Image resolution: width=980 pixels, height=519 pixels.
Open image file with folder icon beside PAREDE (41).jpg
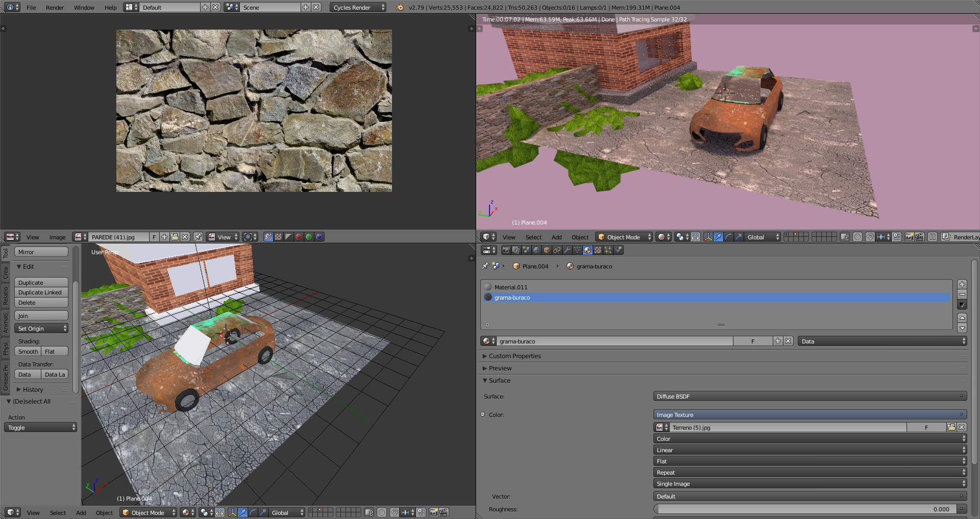[x=175, y=237]
